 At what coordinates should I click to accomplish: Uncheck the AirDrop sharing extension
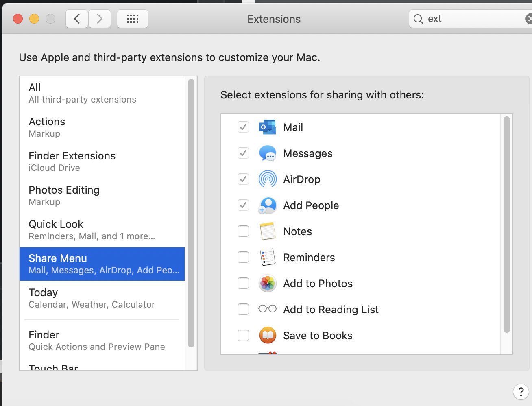[x=243, y=179]
